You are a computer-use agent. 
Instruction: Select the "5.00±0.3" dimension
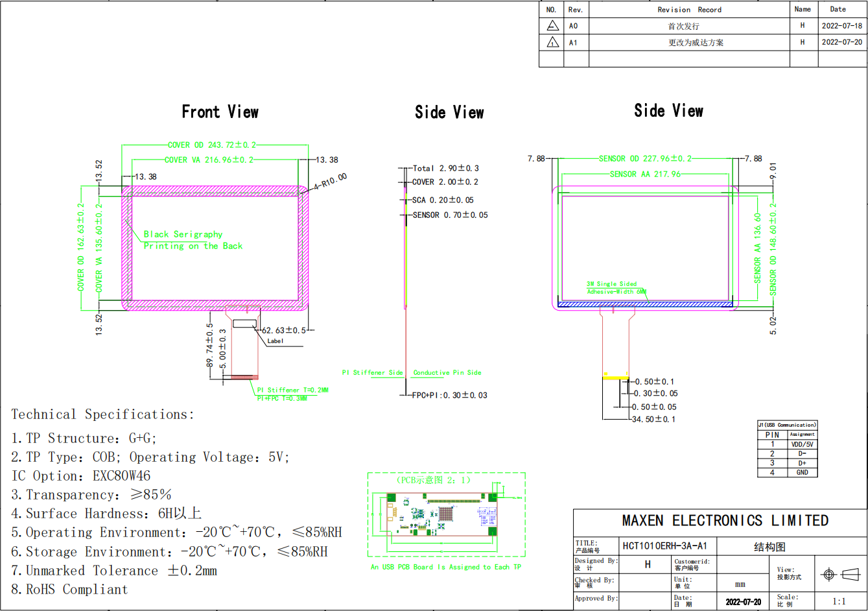coord(224,349)
